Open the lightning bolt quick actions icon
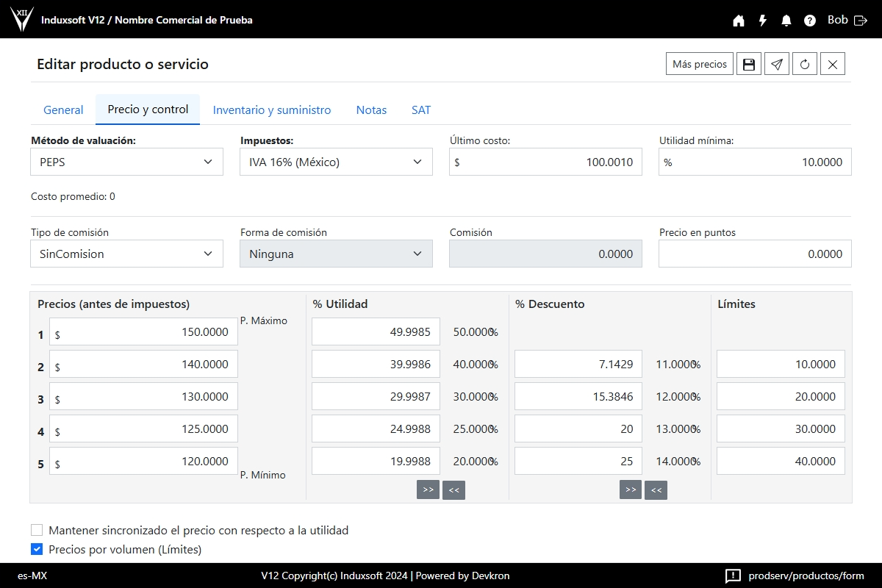882x588 pixels. pos(763,21)
